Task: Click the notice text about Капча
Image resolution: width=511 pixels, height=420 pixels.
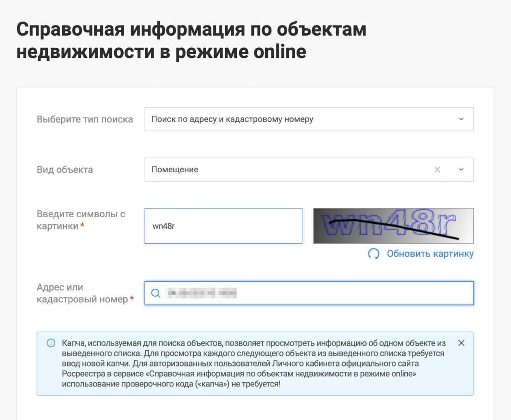Action: [254, 363]
